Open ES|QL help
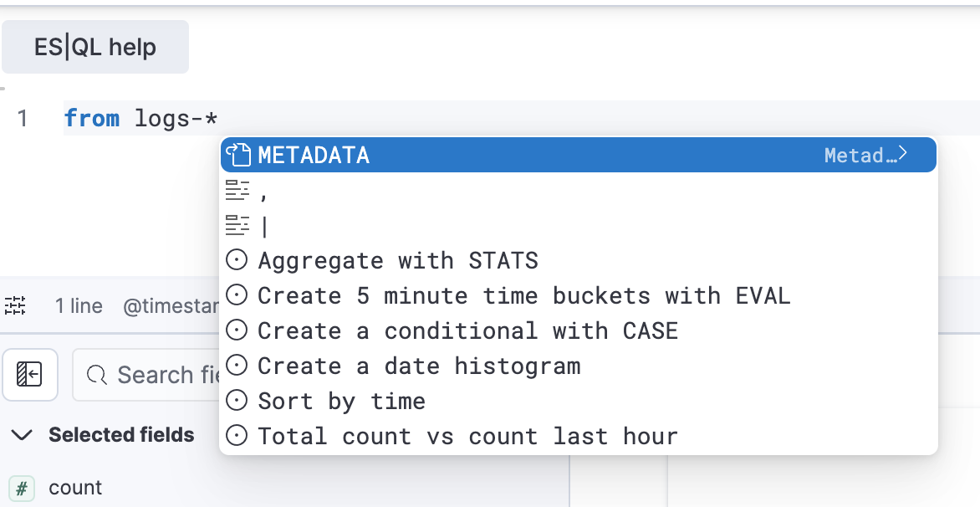This screenshot has height=507, width=980. click(x=94, y=47)
